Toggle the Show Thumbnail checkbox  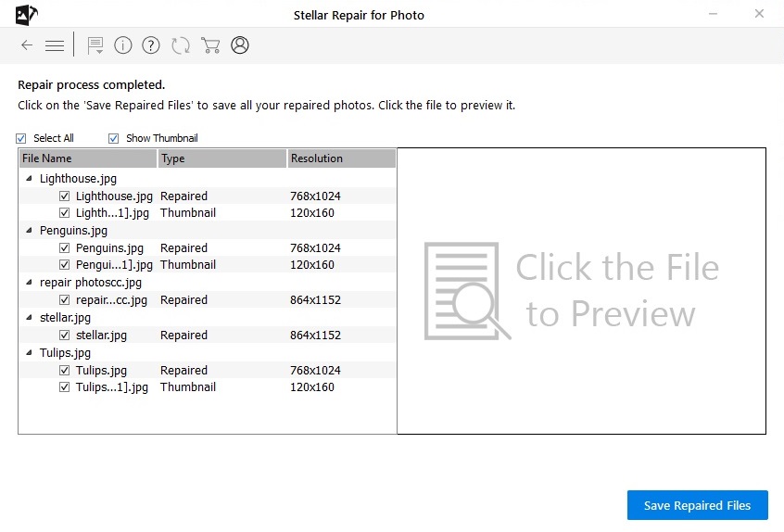(113, 138)
